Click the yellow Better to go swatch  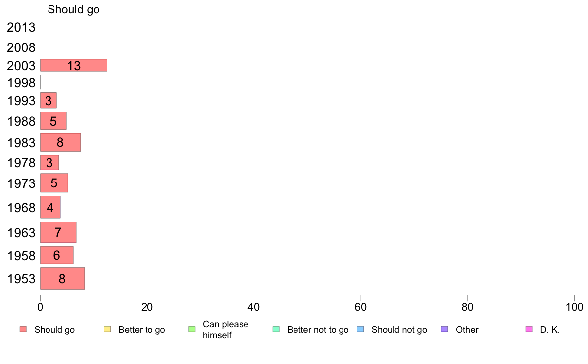tap(107, 329)
